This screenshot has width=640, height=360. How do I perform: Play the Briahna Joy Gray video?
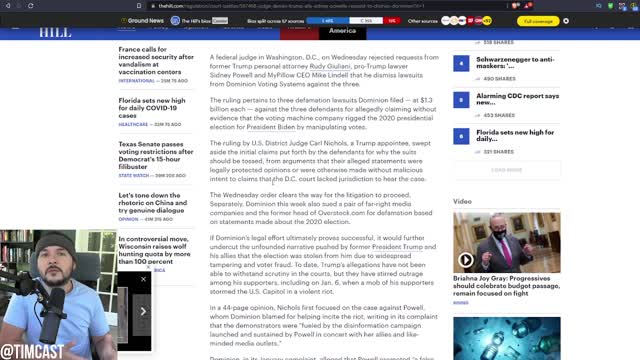[x=465, y=260]
